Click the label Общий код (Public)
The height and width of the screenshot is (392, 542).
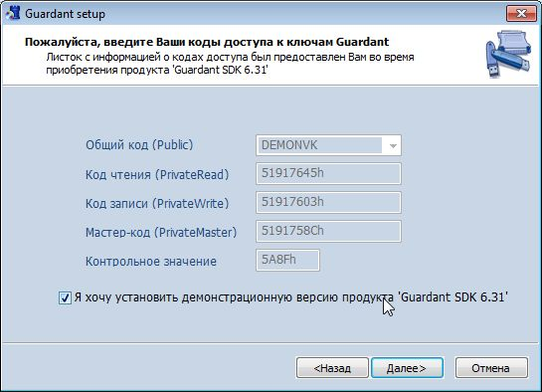[139, 145]
